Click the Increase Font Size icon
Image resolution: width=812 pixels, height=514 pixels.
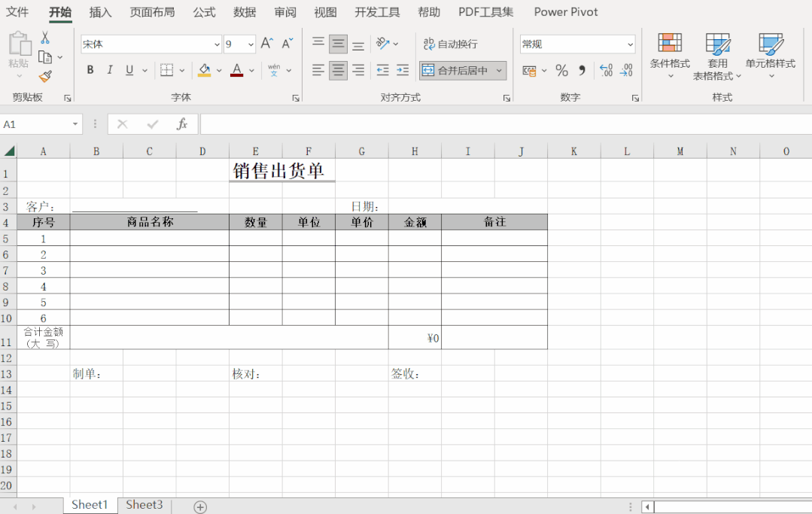point(267,44)
